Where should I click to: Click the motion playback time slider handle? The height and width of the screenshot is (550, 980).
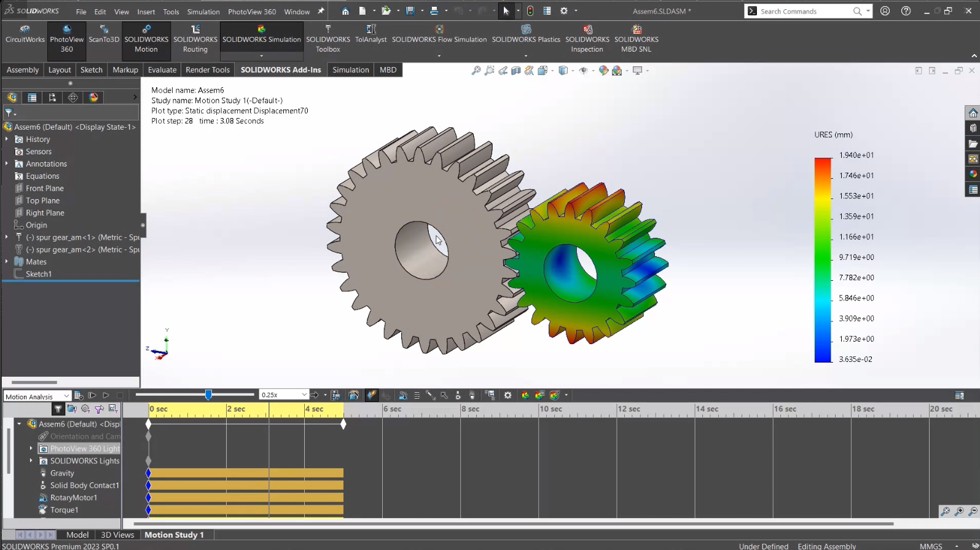(x=209, y=395)
